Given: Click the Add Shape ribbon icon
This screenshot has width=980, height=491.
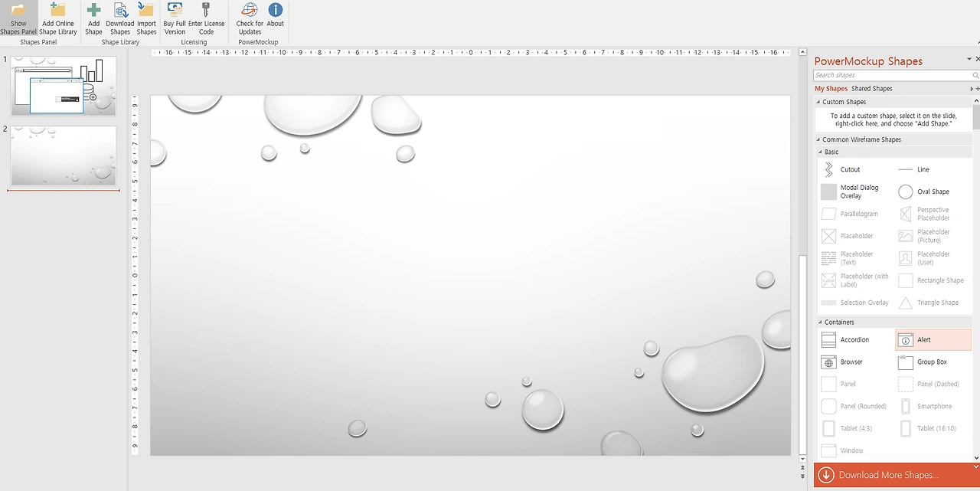Looking at the screenshot, I should (x=93, y=19).
